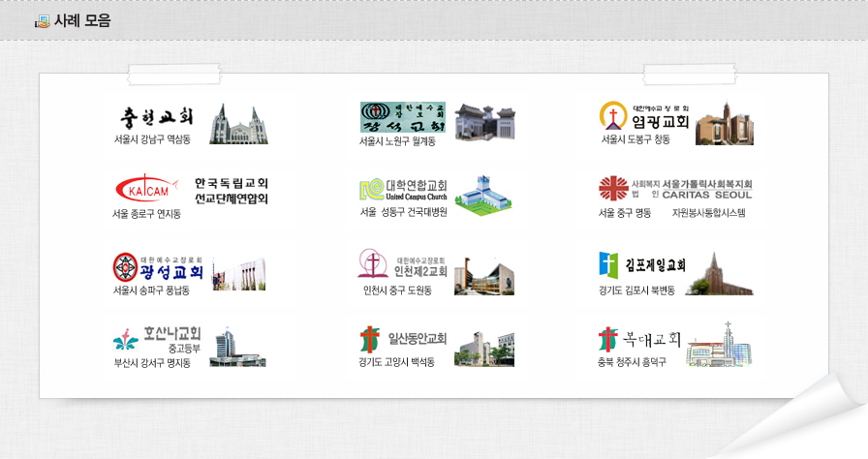This screenshot has height=459, width=868.
Task: Open the 호산나교회 flower logo
Action: pos(126,339)
